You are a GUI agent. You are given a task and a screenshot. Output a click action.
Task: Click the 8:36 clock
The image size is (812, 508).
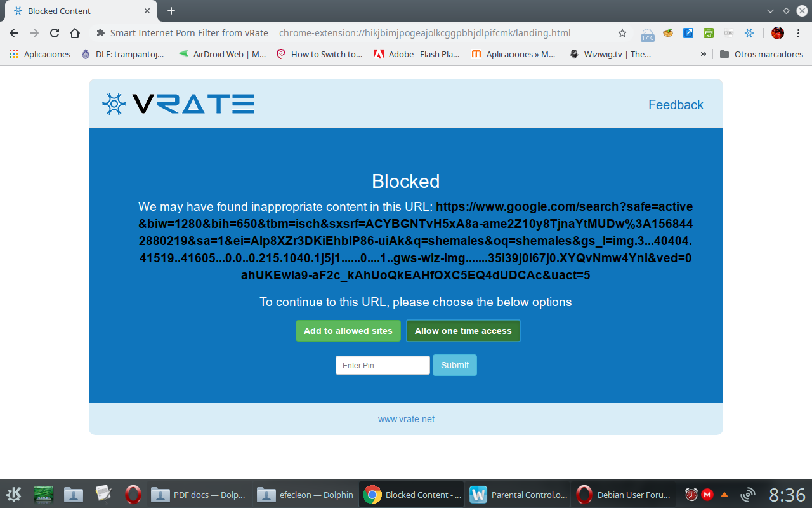(x=787, y=495)
